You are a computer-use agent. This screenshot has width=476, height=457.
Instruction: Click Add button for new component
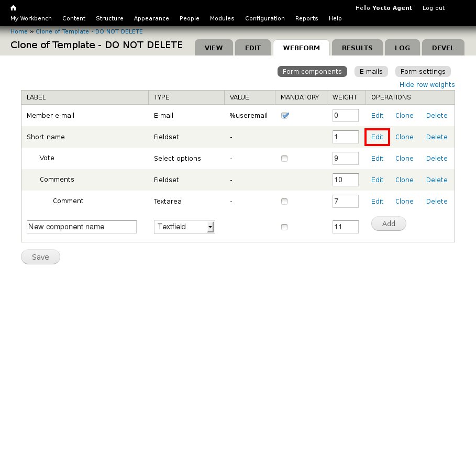(388, 224)
